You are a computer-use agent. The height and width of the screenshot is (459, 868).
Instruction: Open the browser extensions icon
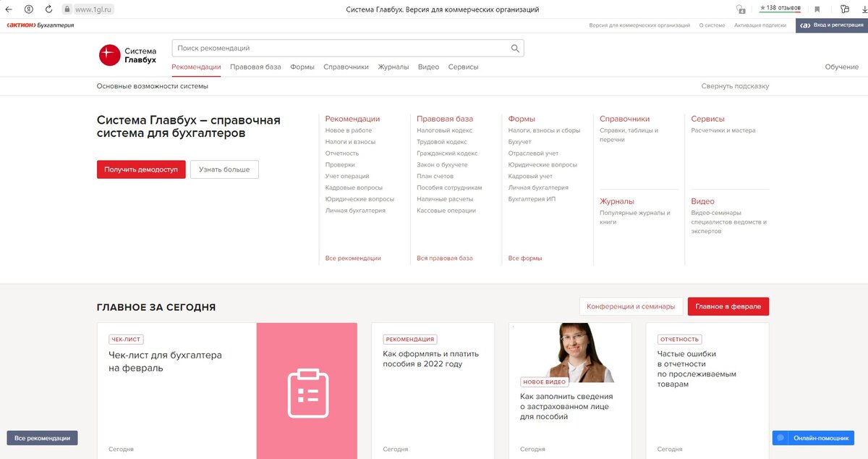[x=741, y=9]
